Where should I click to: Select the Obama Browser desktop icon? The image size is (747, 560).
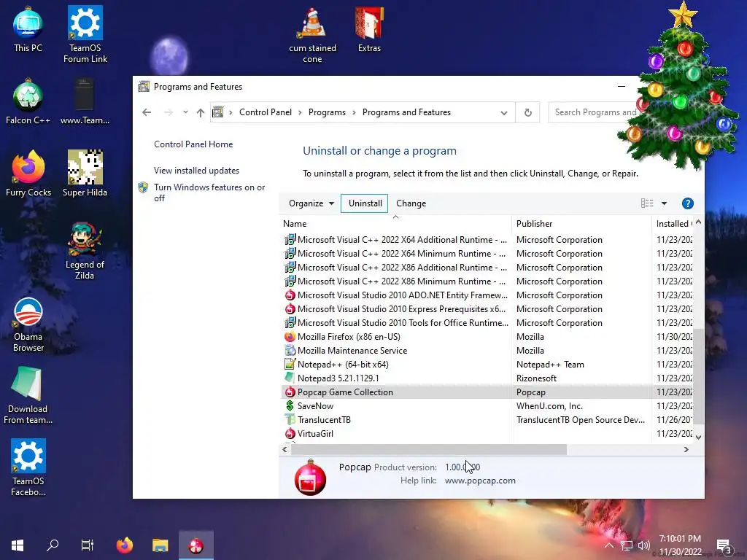coord(28,324)
